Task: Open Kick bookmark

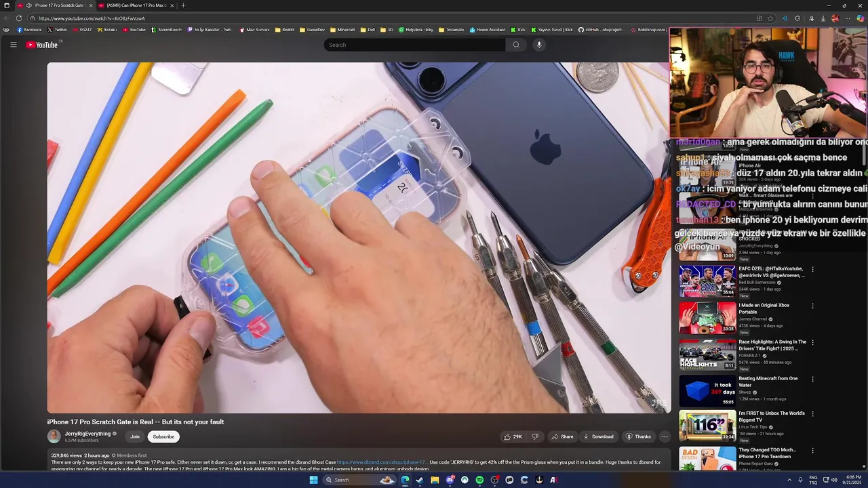Action: (518, 30)
